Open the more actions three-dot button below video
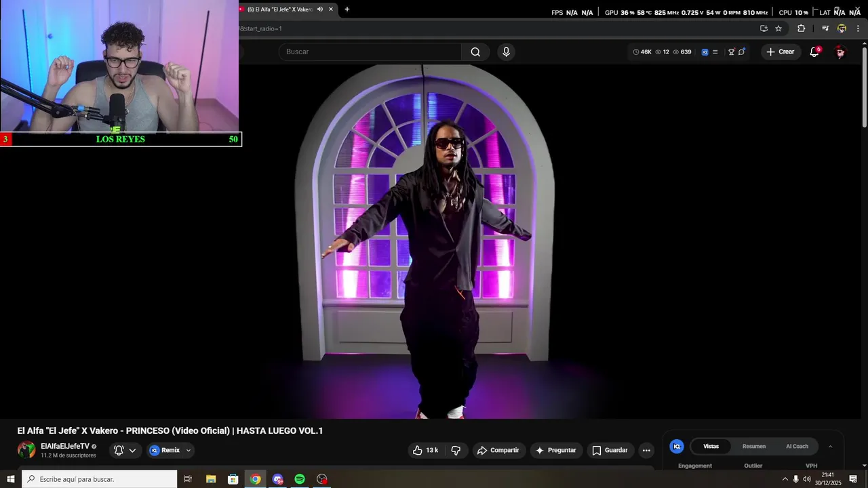Image resolution: width=868 pixels, height=488 pixels. pyautogui.click(x=646, y=450)
